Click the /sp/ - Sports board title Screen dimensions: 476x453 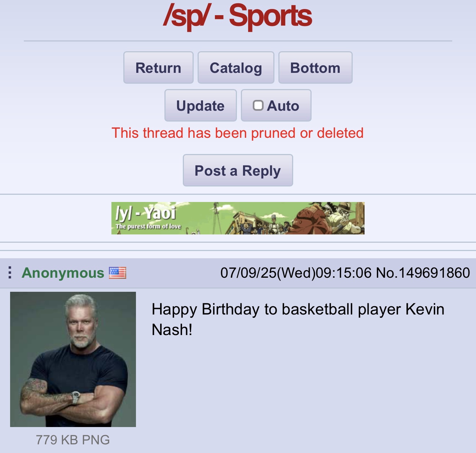tap(238, 16)
